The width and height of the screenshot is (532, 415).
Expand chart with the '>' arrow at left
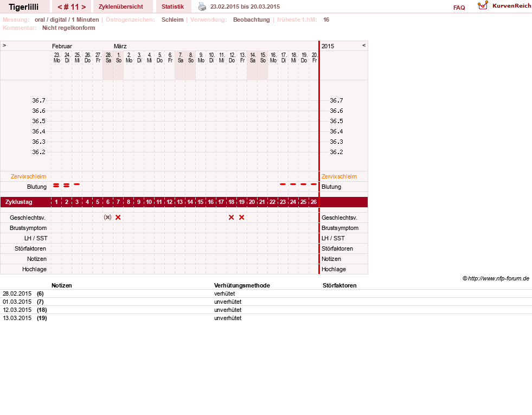4,45
